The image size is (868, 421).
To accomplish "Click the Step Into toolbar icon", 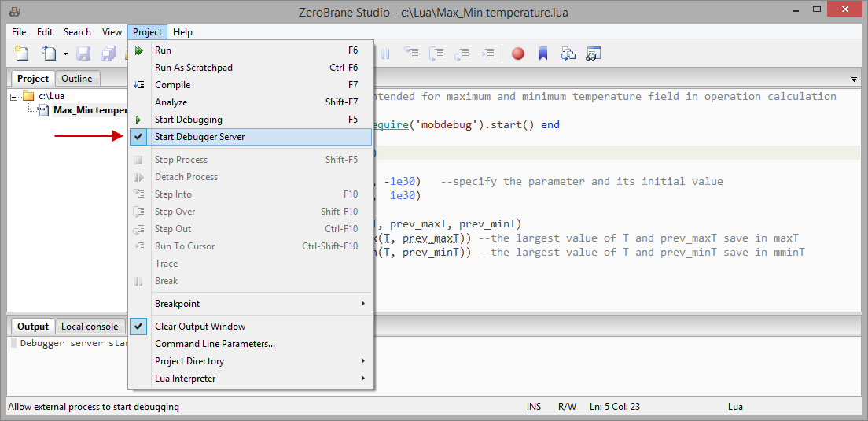I will click(x=410, y=54).
